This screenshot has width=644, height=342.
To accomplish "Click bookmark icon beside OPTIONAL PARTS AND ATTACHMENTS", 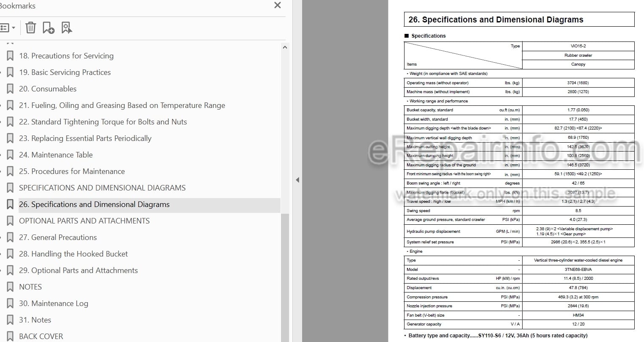I will coord(10,221).
